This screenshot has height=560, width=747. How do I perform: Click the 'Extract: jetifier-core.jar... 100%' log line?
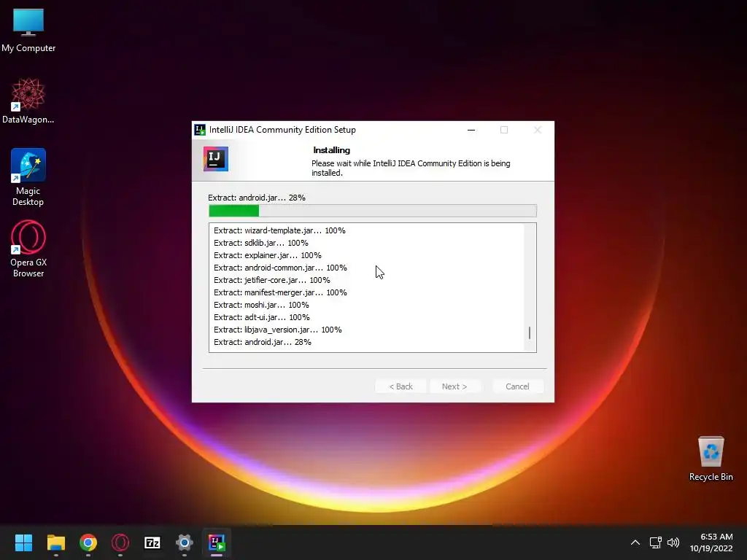click(x=272, y=280)
